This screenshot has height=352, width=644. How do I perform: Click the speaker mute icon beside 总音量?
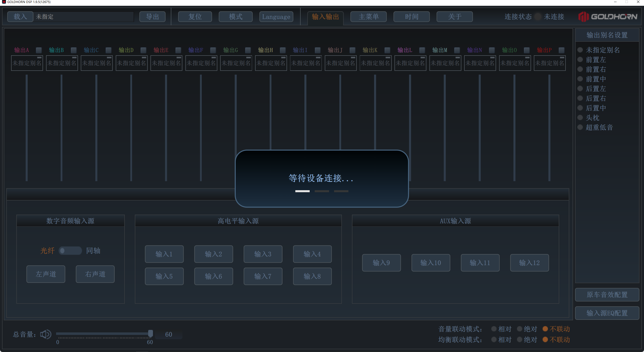tap(46, 334)
